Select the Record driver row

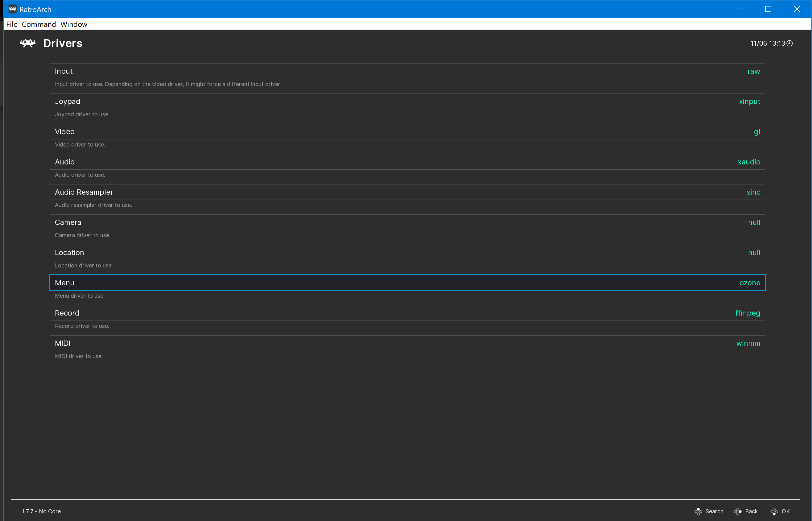tap(407, 313)
